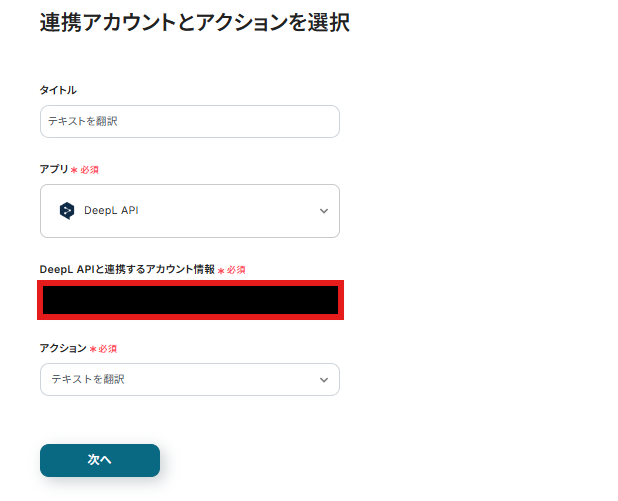This screenshot has height=501, width=618.
Task: Expand the アプリ dropdown chevron arrow
Action: [x=323, y=211]
